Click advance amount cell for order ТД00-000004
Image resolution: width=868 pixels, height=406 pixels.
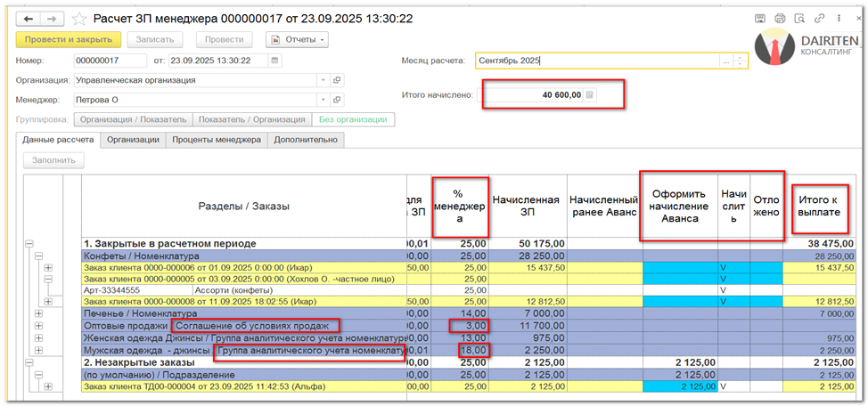(x=680, y=386)
